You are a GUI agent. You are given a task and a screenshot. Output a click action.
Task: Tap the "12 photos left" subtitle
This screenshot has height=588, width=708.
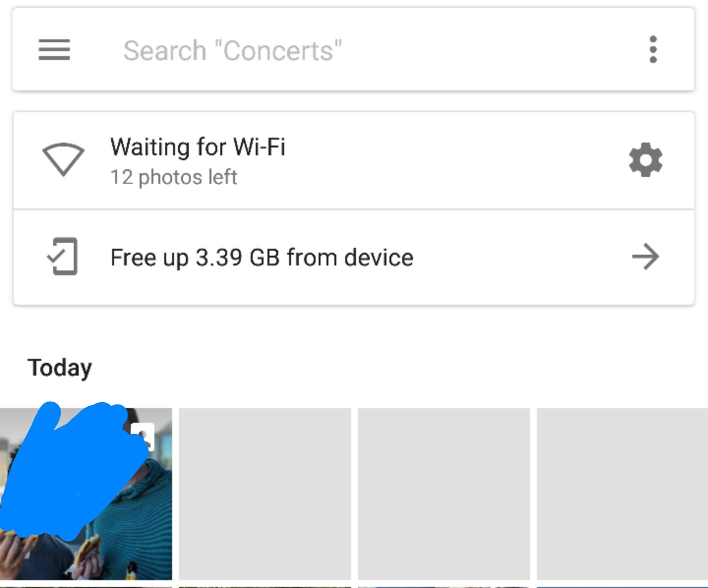(174, 177)
